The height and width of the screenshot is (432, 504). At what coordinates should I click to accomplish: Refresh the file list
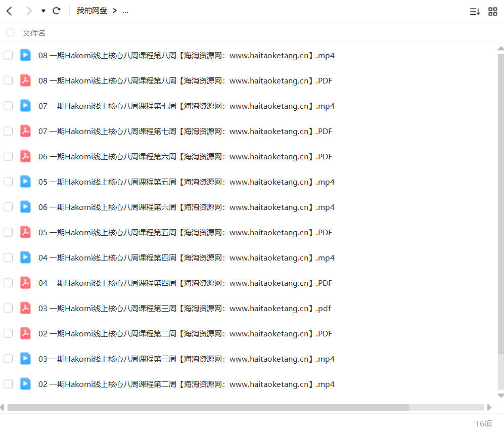(x=57, y=11)
